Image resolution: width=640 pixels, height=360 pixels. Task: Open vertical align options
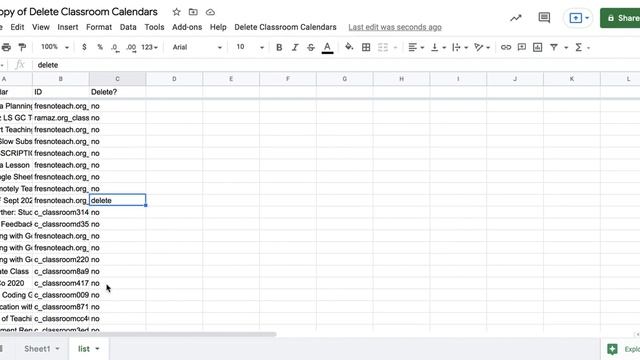438,47
